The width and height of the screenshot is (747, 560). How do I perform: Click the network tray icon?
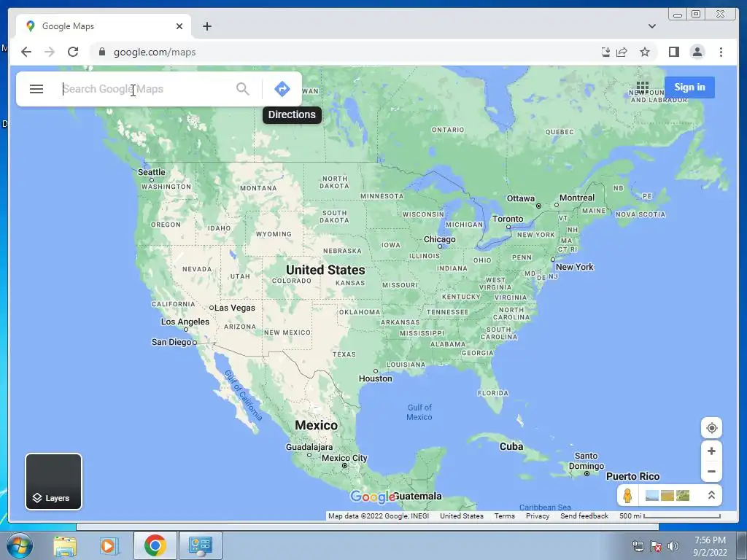pyautogui.click(x=638, y=546)
